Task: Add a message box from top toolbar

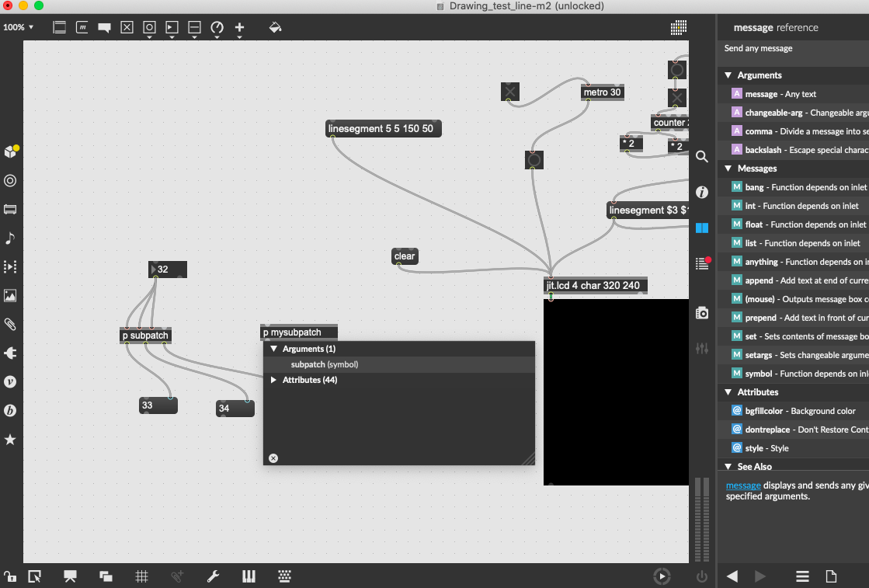Action: click(x=82, y=27)
